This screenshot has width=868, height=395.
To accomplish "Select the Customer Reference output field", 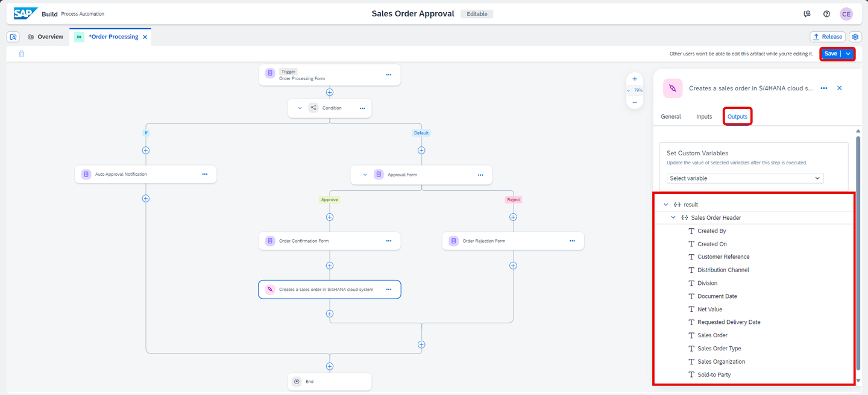I will click(723, 257).
